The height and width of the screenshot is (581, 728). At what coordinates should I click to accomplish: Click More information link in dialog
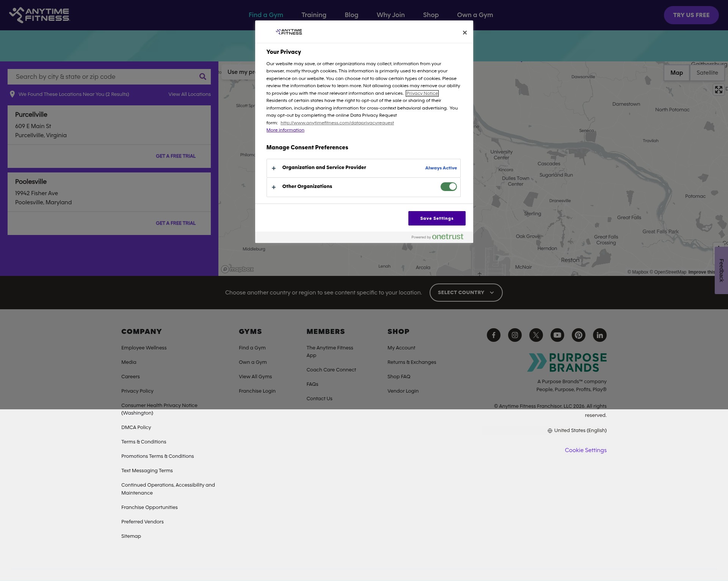pyautogui.click(x=285, y=130)
